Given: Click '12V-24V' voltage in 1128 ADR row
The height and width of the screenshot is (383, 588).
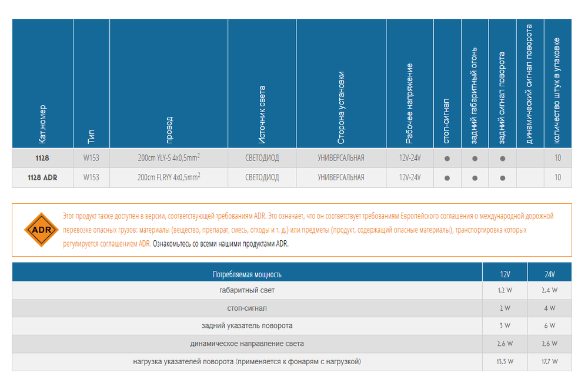Looking at the screenshot, I should [410, 177].
